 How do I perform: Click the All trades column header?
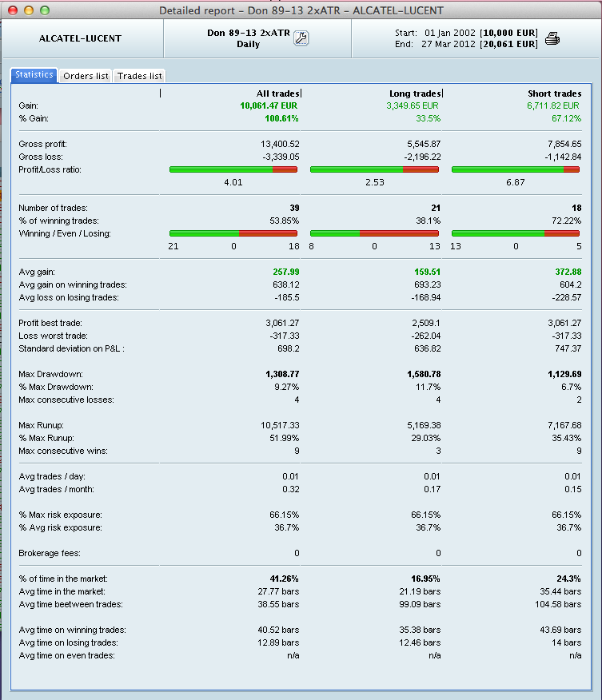(x=277, y=93)
